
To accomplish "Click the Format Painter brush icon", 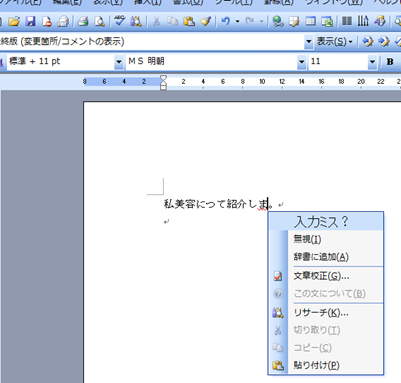I will tap(206, 22).
